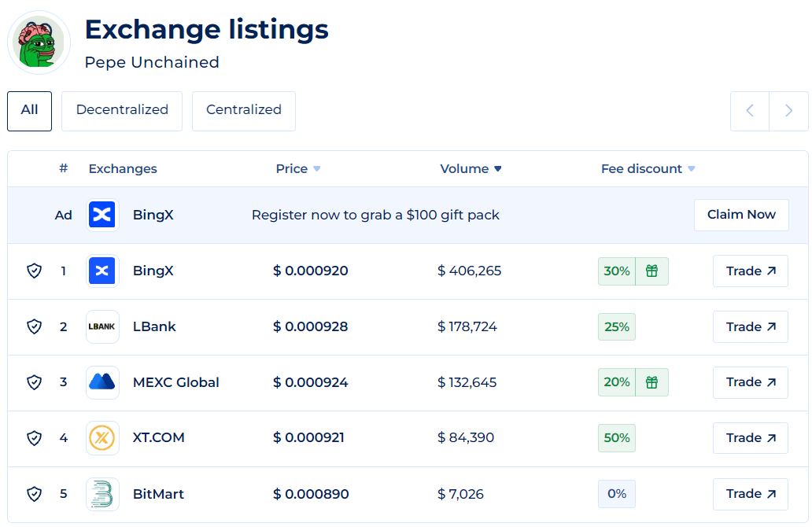Open the Trade link for MEXC Global
The height and width of the screenshot is (527, 812).
point(751,382)
